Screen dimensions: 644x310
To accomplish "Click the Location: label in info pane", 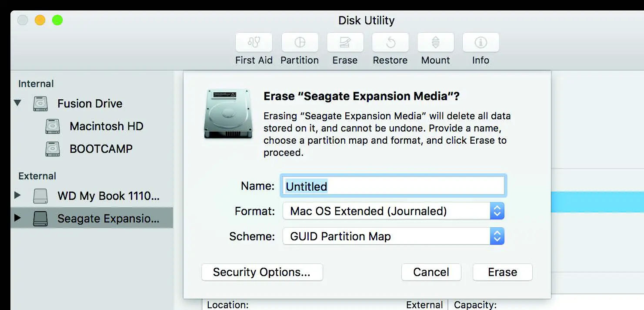I will tap(228, 305).
